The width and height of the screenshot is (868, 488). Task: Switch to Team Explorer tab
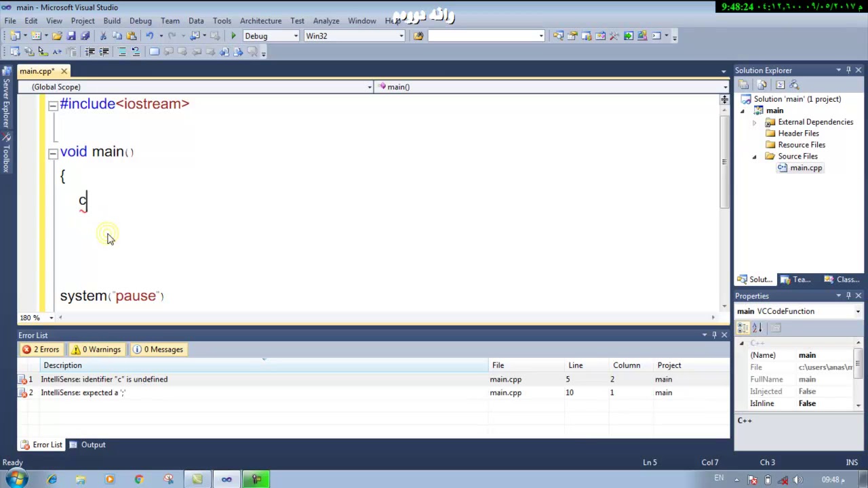coord(795,280)
